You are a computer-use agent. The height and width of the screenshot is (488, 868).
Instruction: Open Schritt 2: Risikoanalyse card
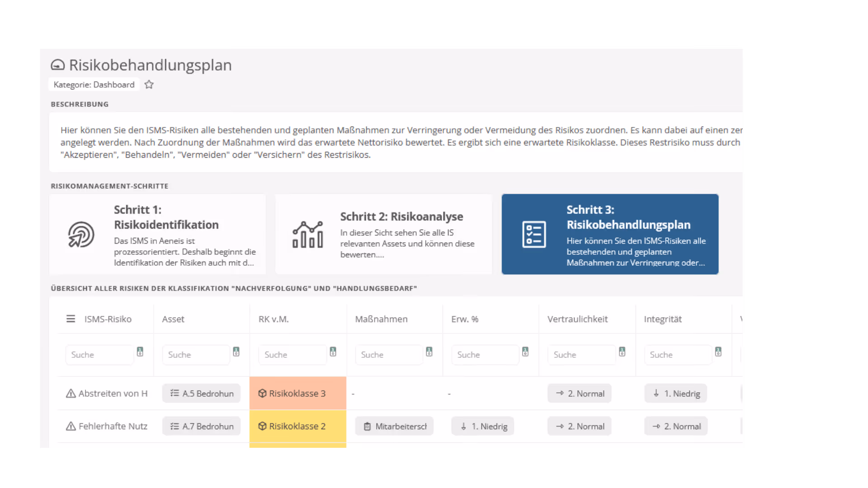[384, 234]
